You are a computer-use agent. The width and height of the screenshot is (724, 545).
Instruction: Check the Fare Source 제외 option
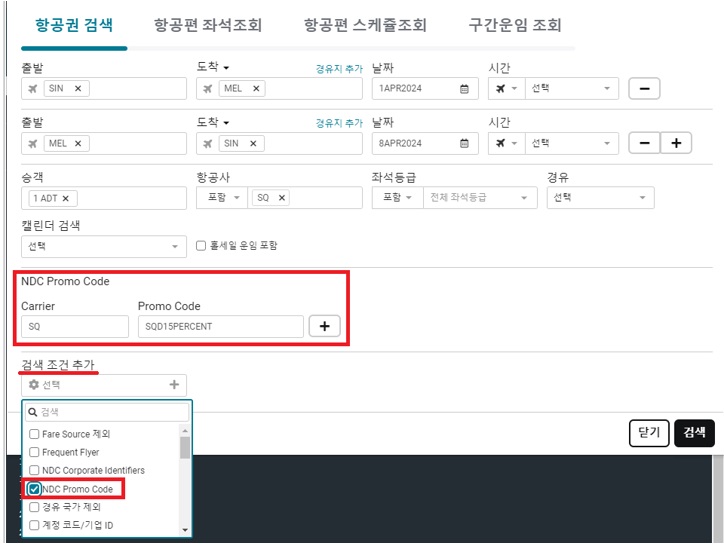click(34, 434)
